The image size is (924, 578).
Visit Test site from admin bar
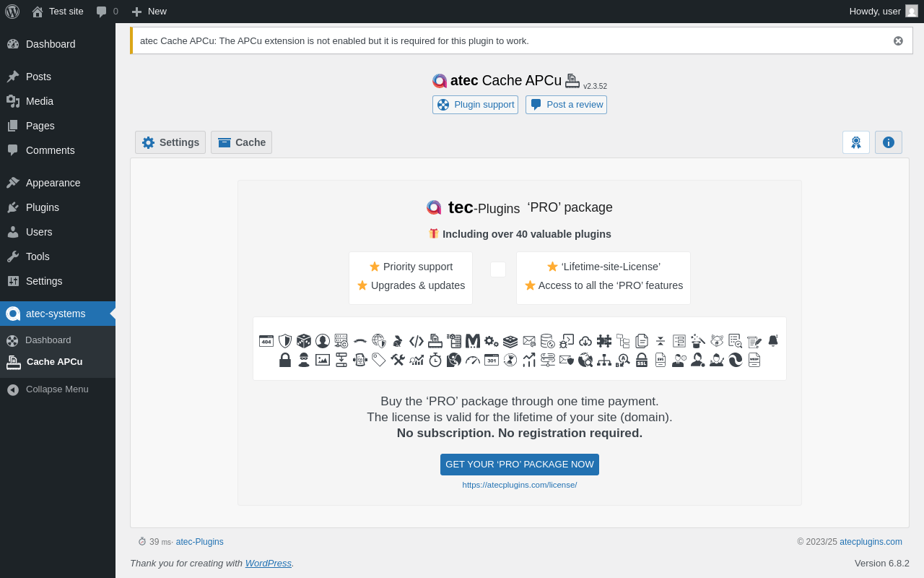[58, 11]
